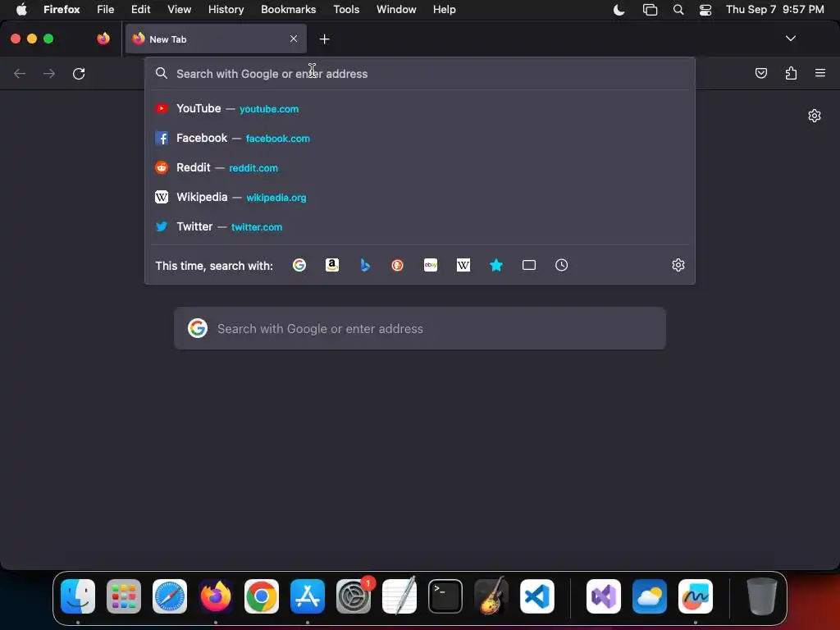Select the Reddit suggestion row

point(420,167)
